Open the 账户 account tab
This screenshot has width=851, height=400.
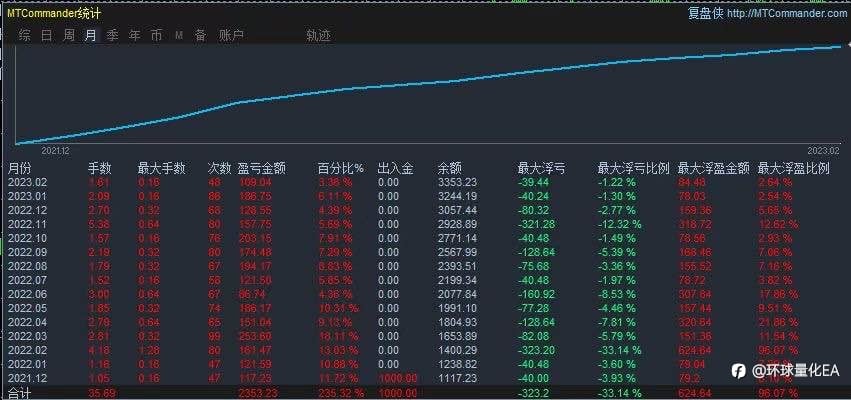click(231, 36)
